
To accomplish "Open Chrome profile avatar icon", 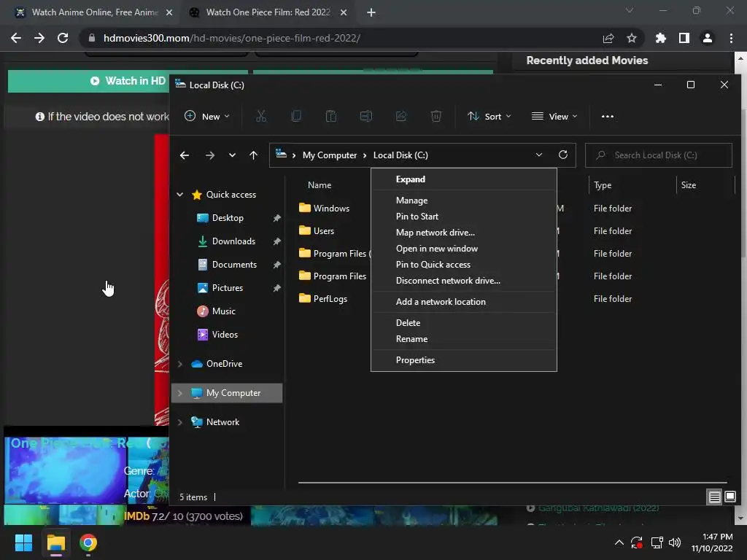I will coord(708,38).
